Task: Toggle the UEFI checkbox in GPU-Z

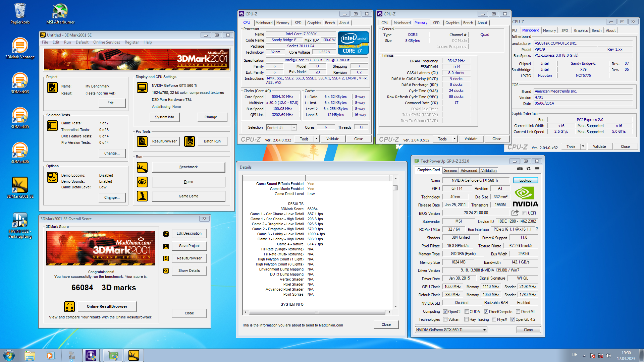Action: coord(525,213)
